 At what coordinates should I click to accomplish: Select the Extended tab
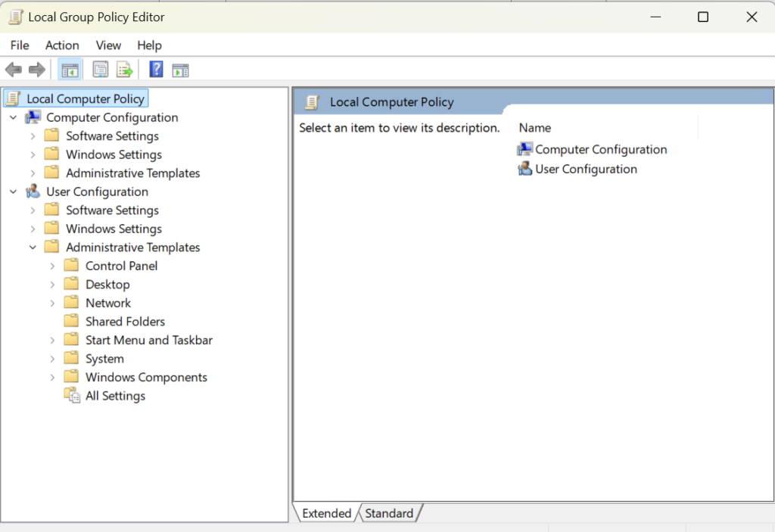pyautogui.click(x=326, y=513)
